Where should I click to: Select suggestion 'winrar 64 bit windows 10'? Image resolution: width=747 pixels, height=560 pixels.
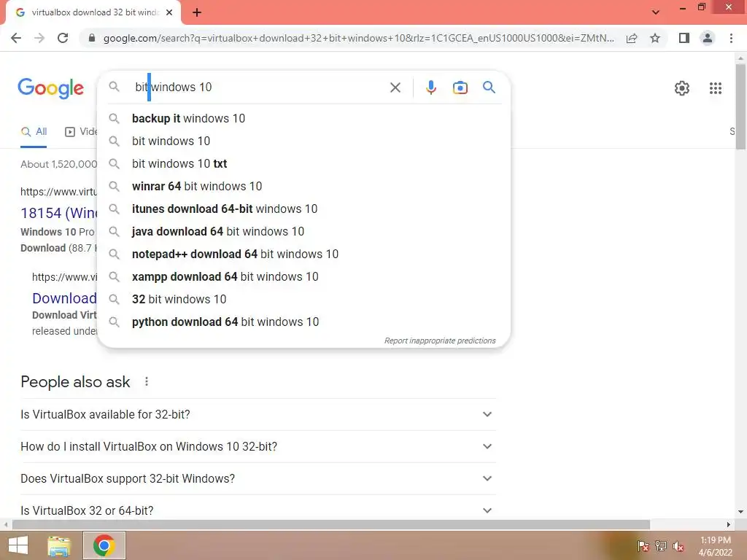[303, 186]
